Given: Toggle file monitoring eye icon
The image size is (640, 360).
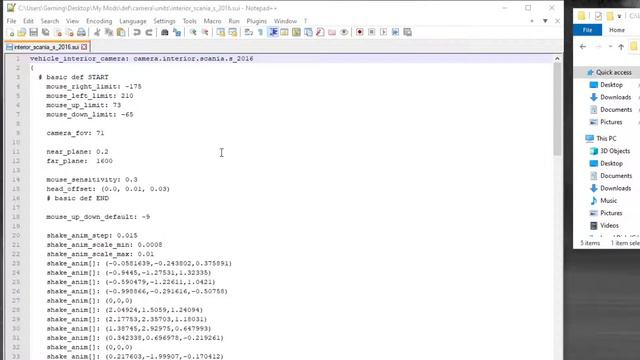Looking at the screenshot, I should coord(344,32).
